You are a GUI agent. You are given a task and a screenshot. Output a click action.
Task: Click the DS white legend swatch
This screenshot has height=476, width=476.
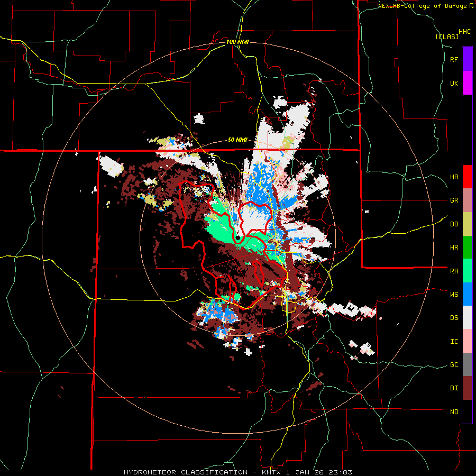click(x=467, y=317)
